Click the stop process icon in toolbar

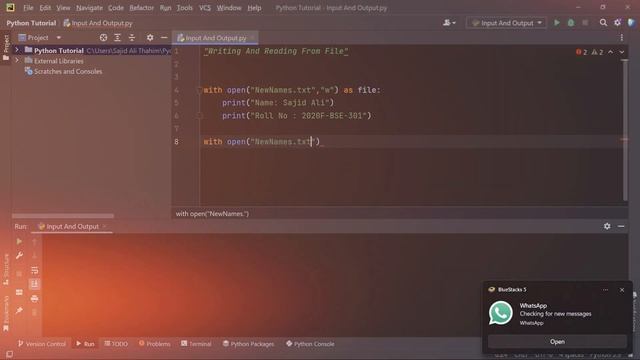585,23
